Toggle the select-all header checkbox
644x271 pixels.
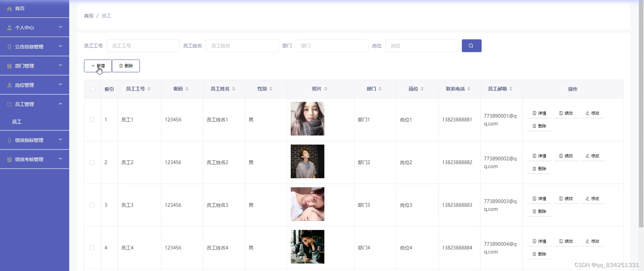(93, 89)
